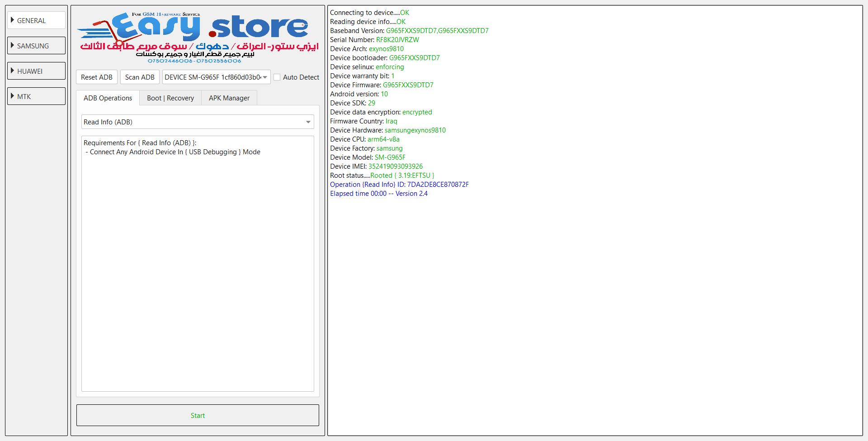This screenshot has height=441, width=868.
Task: Switch to the ADB Operations tab
Action: pos(108,98)
